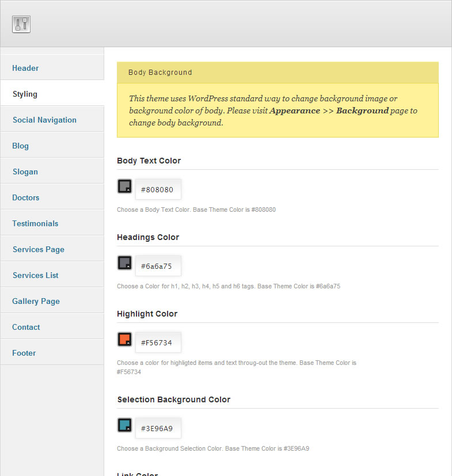Switch to the Footer tab

(x=24, y=353)
